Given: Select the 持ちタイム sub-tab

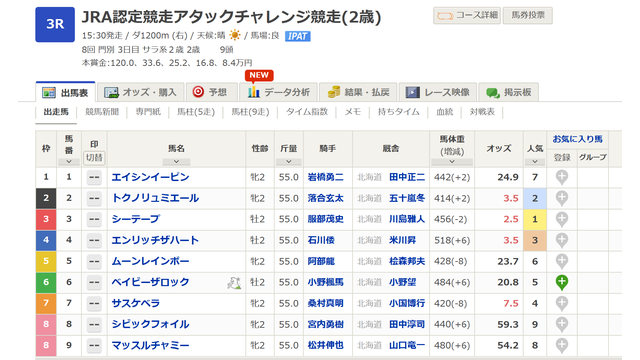Looking at the screenshot, I should click(399, 112).
